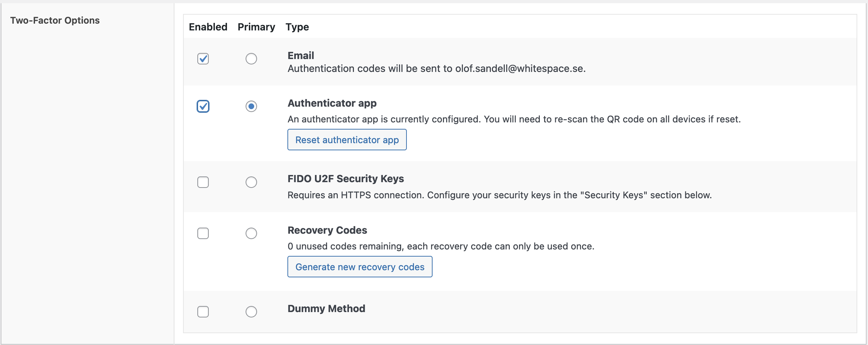Click the Dummy Method title text
This screenshot has width=868, height=345.
[x=326, y=308]
